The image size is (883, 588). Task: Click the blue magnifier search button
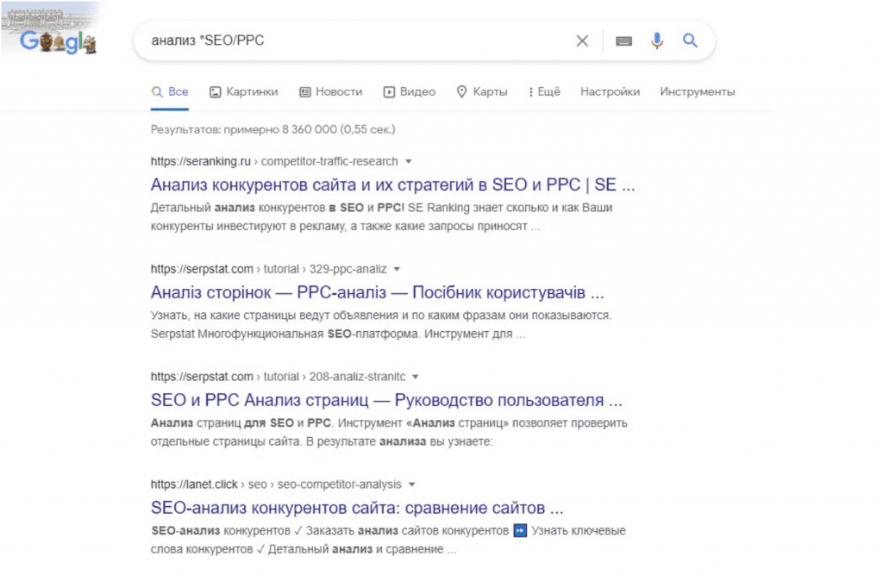690,41
